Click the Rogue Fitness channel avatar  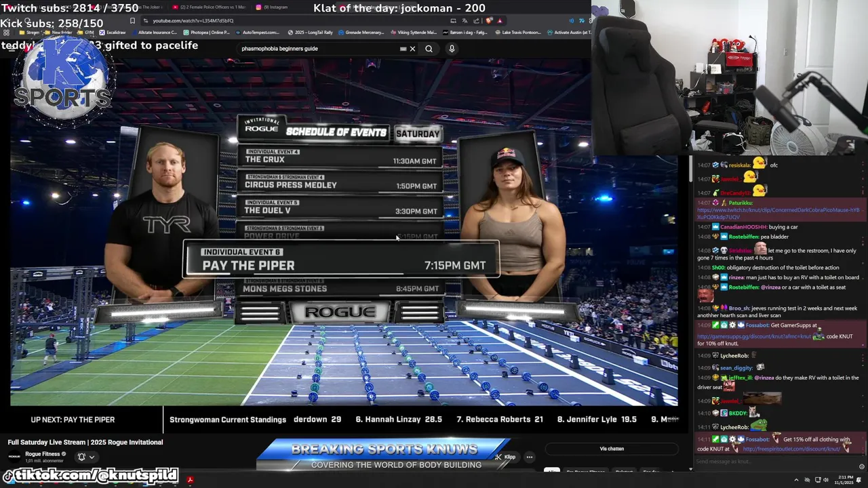pos(14,456)
